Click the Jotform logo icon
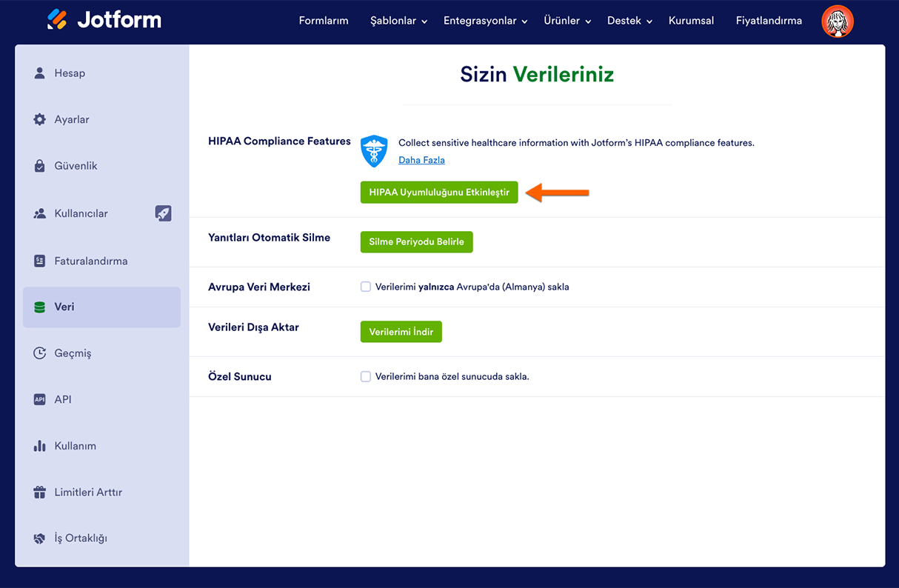Image resolution: width=899 pixels, height=588 pixels. click(x=57, y=19)
